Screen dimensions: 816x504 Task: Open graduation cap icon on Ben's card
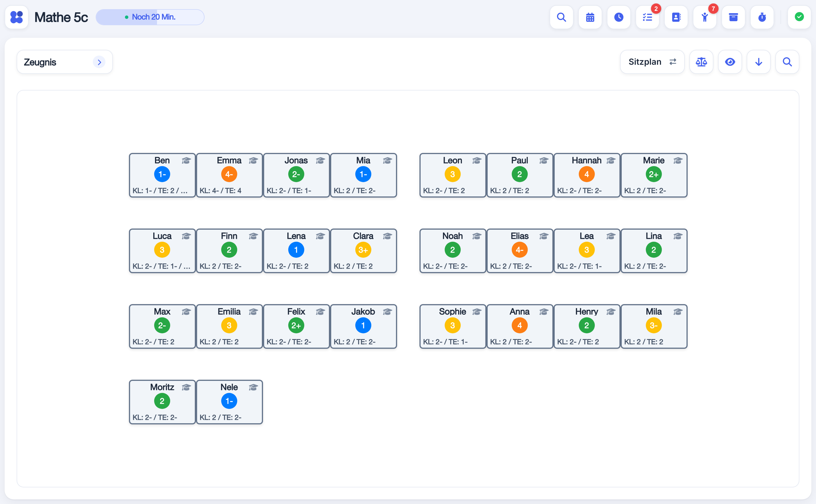186,161
